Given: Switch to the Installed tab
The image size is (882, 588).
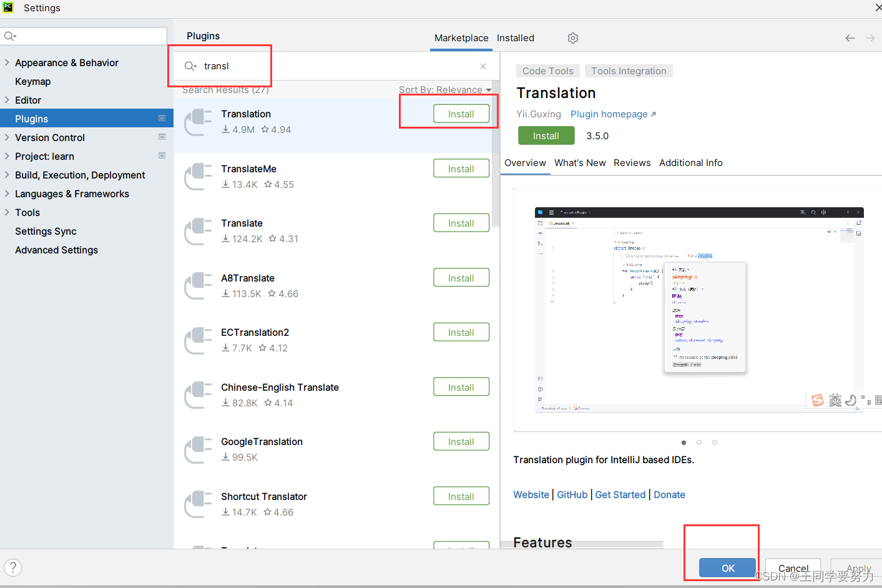Looking at the screenshot, I should pos(516,38).
